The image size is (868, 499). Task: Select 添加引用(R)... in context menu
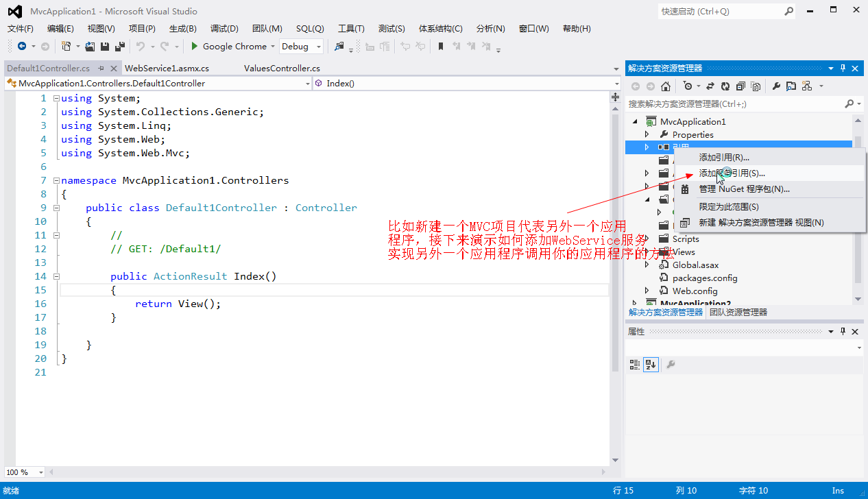click(770, 158)
